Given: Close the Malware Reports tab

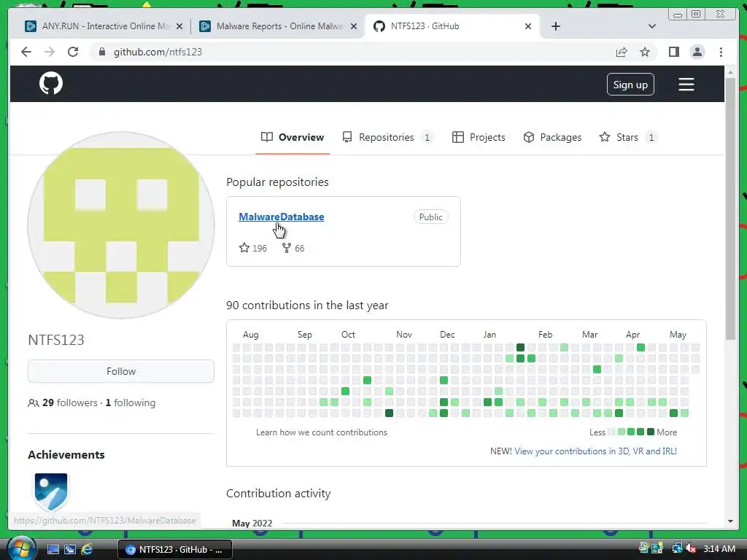Looking at the screenshot, I should click(354, 26).
